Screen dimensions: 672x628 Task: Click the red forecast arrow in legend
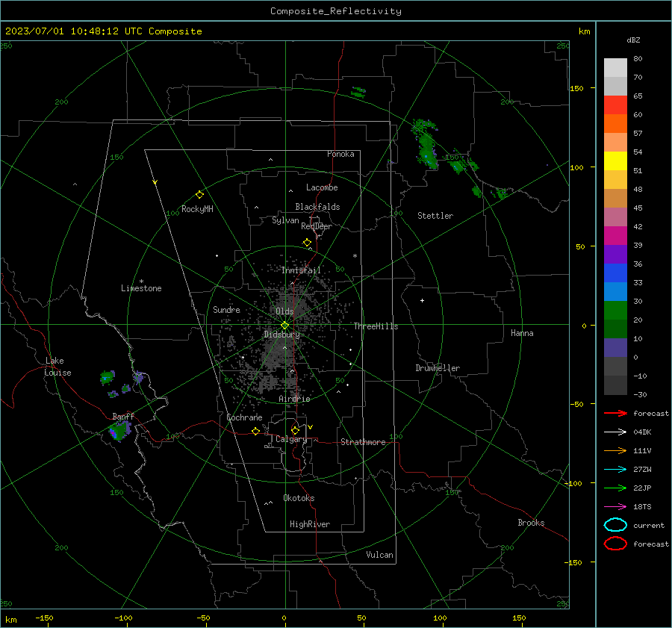[615, 413]
